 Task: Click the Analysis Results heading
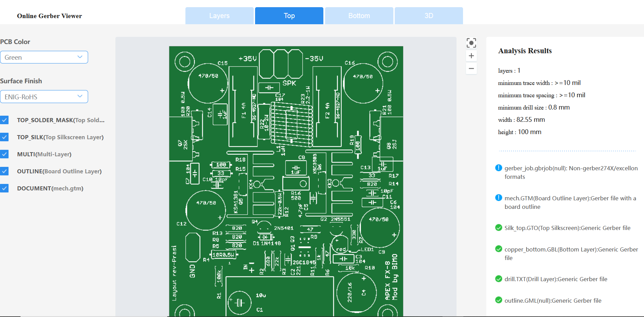525,51
